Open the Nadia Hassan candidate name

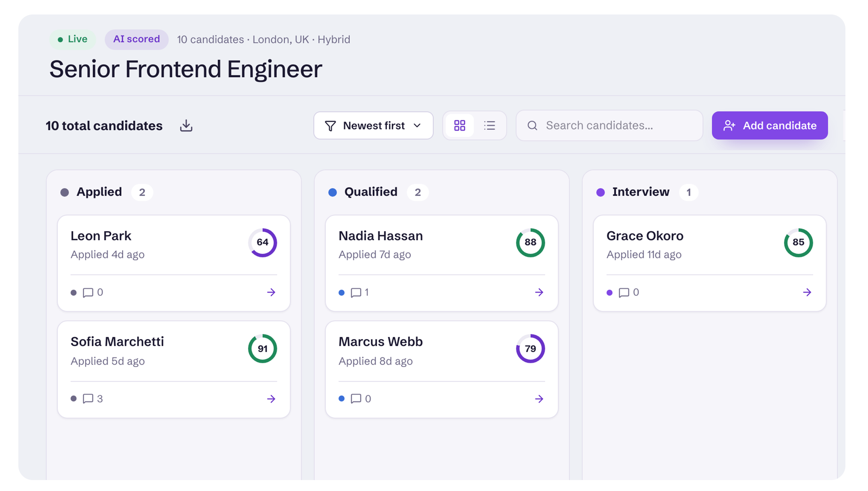coord(381,236)
